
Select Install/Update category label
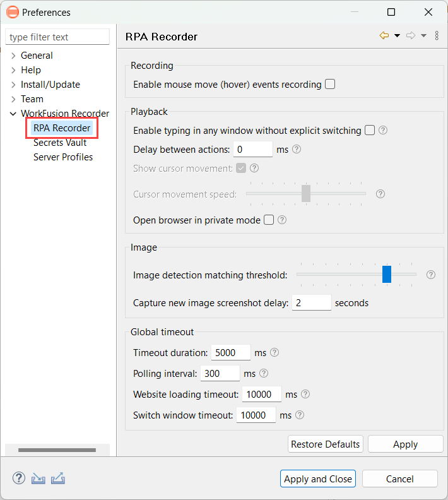50,85
